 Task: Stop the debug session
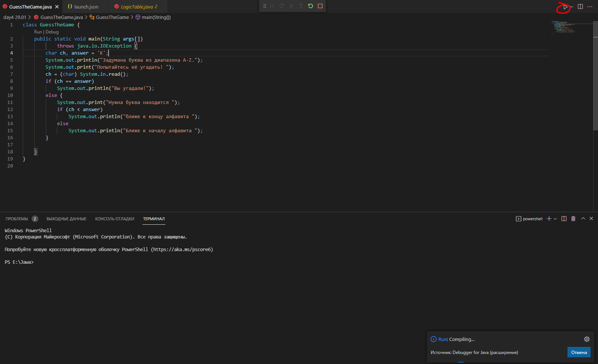coord(320,6)
